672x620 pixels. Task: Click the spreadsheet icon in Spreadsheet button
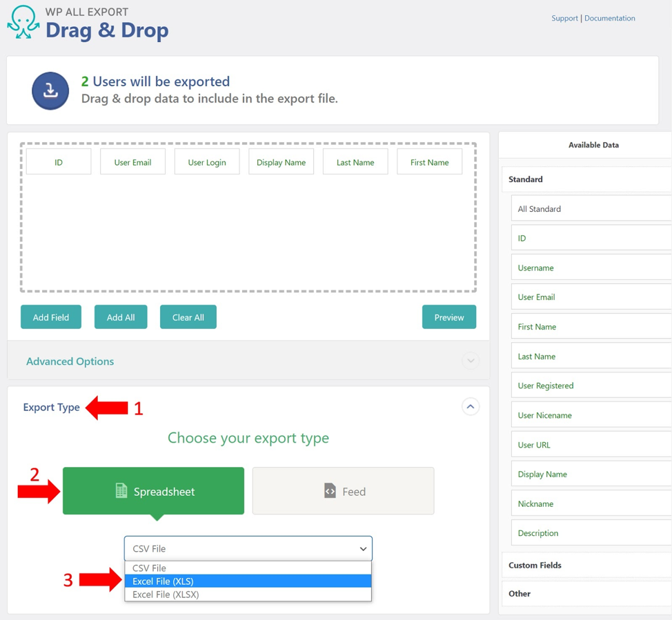click(x=121, y=490)
